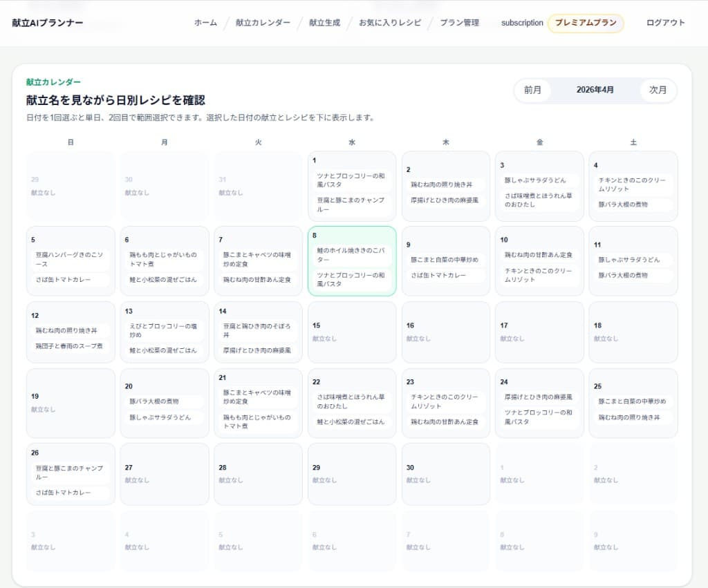Select プラン管理 in the top navigation

pos(459,23)
